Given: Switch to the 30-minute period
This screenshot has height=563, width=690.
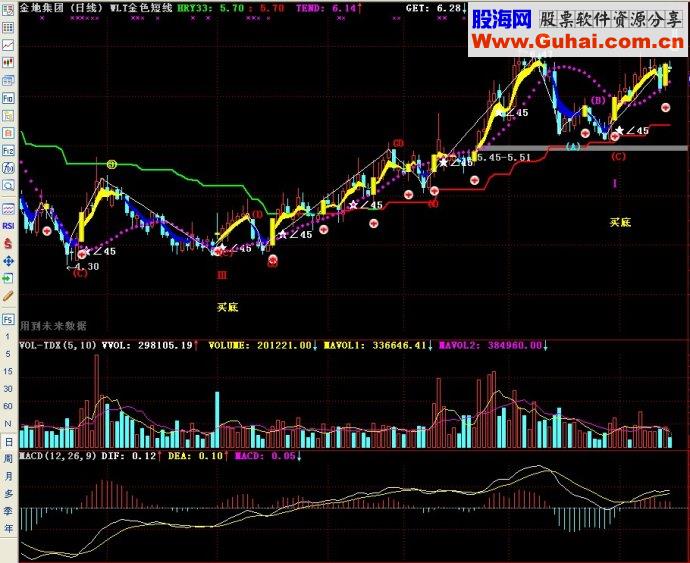Looking at the screenshot, I should tap(7, 389).
